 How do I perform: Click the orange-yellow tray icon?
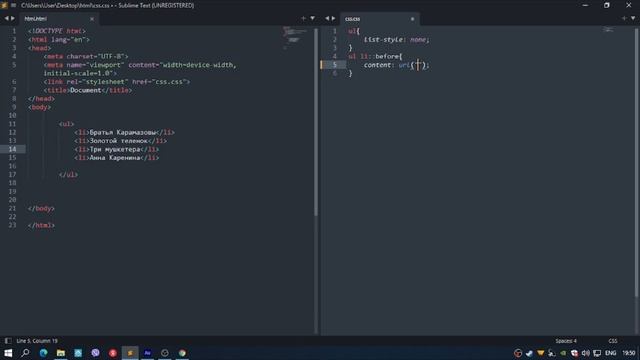coord(541,353)
